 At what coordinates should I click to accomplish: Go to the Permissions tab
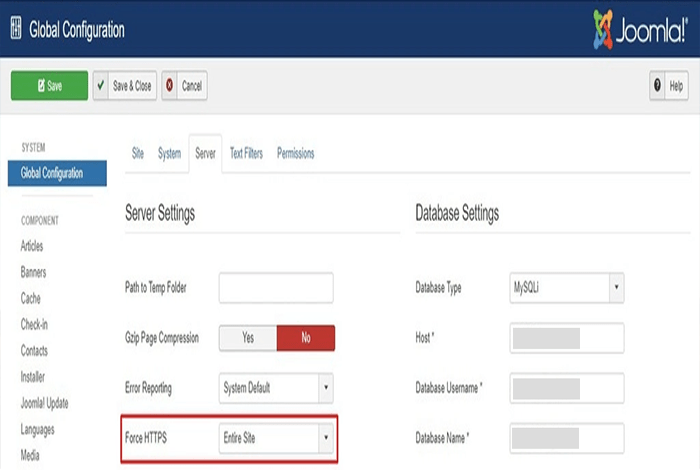tap(295, 153)
